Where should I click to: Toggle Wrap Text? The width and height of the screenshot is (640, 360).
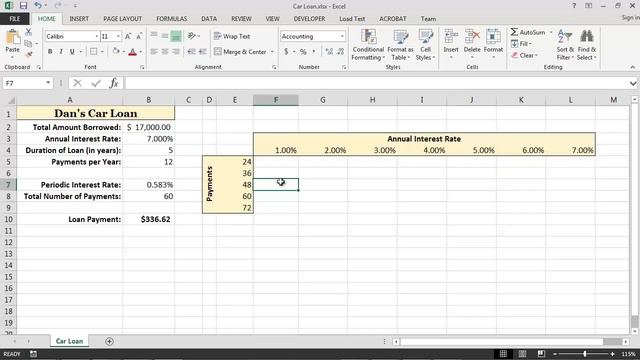point(232,36)
